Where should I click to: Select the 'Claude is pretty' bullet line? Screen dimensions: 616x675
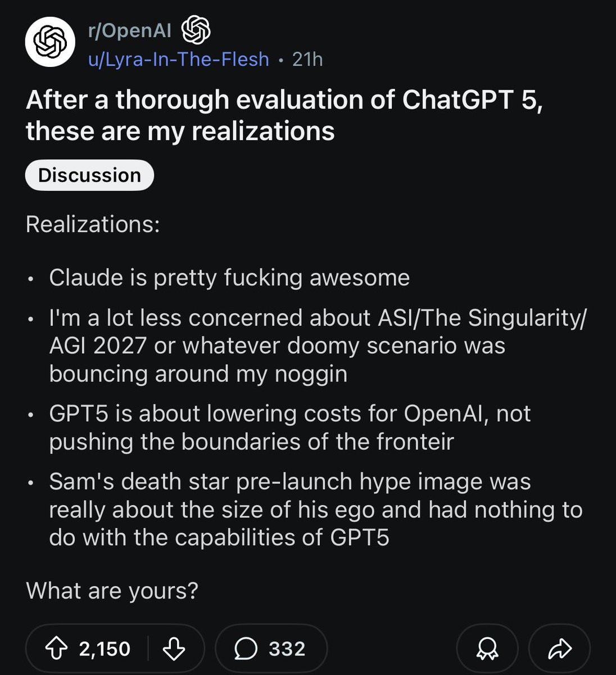click(x=229, y=278)
